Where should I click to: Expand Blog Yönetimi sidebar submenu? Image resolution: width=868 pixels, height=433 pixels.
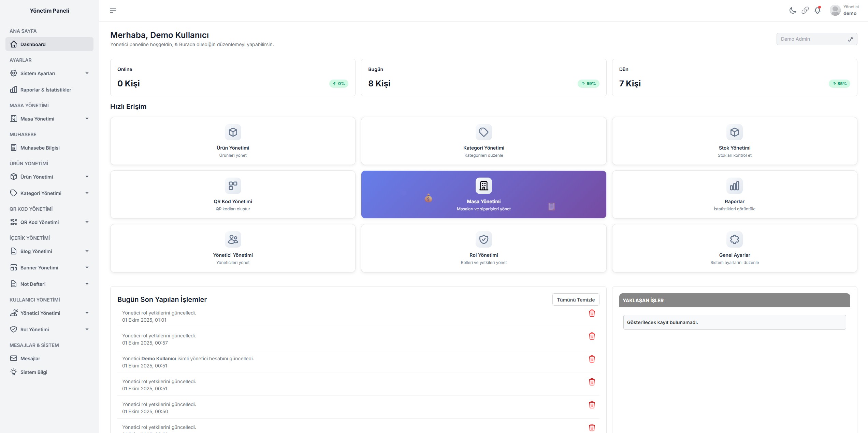[x=49, y=251]
